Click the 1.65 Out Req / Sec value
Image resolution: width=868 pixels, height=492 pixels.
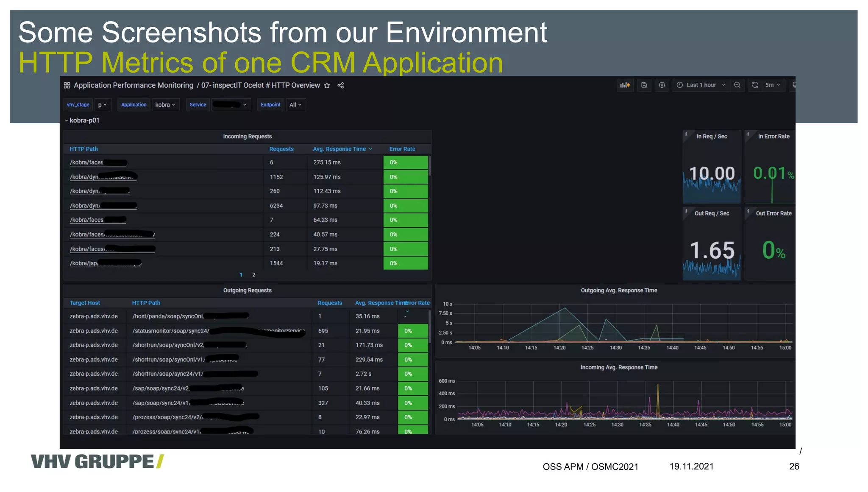[x=712, y=250]
